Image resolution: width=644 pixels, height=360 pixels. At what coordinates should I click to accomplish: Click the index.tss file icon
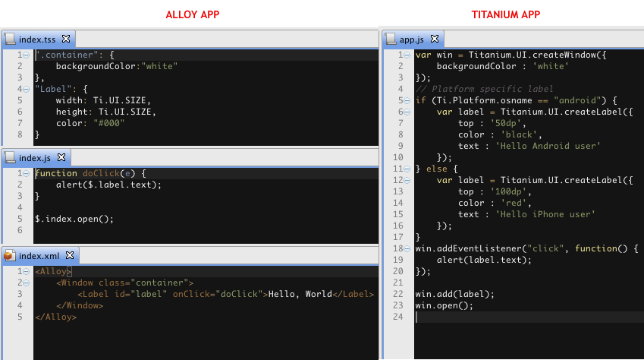click(x=10, y=39)
